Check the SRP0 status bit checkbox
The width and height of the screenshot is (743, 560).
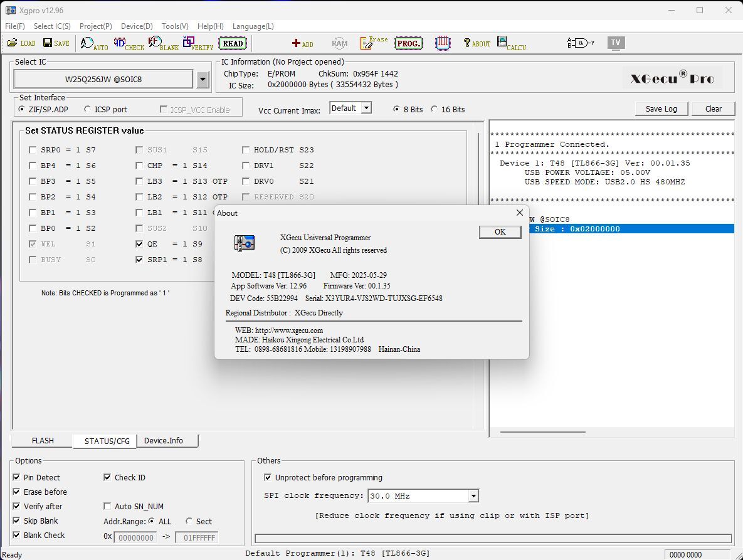click(33, 150)
